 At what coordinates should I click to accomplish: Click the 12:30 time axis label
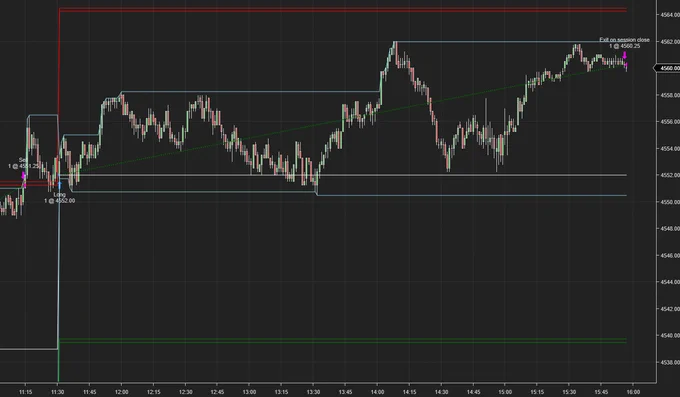[x=185, y=392]
